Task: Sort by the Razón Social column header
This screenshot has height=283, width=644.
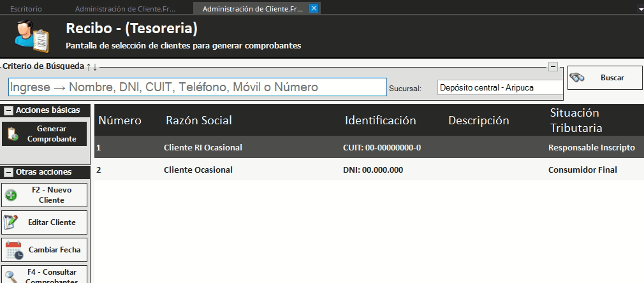Action: (x=199, y=120)
